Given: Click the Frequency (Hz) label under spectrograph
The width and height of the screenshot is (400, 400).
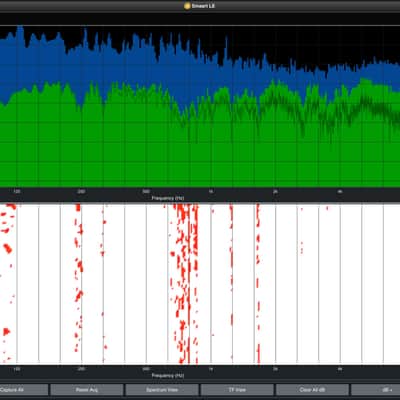Looking at the screenshot, I should [168, 375].
